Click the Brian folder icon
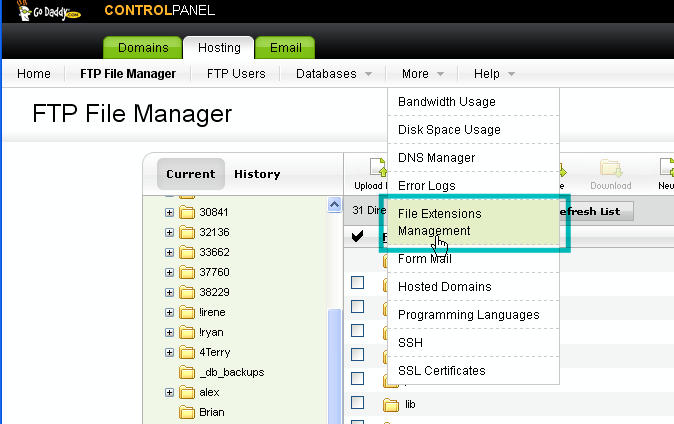 (x=186, y=412)
